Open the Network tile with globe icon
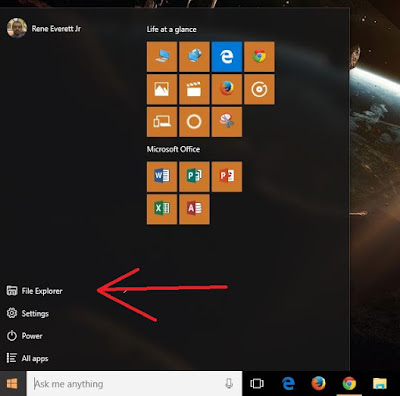This screenshot has width=400, height=396. [194, 57]
